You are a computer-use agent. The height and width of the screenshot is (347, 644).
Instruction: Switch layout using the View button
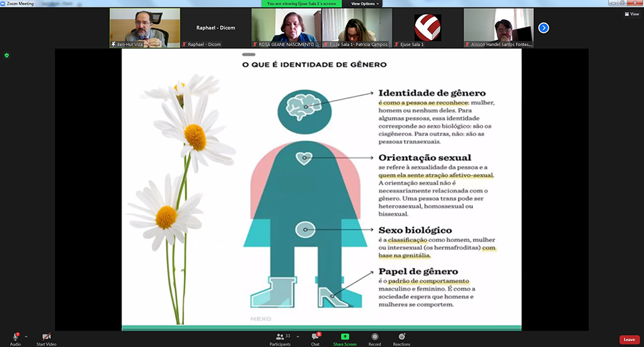(631, 13)
